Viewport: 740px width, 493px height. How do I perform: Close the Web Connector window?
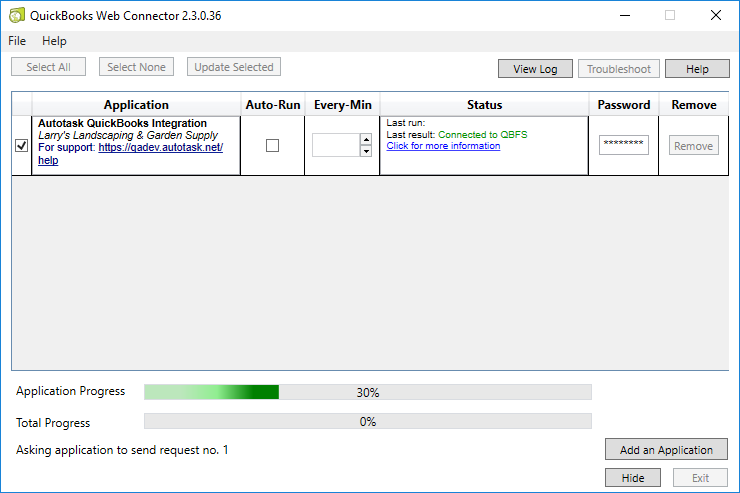tap(715, 16)
